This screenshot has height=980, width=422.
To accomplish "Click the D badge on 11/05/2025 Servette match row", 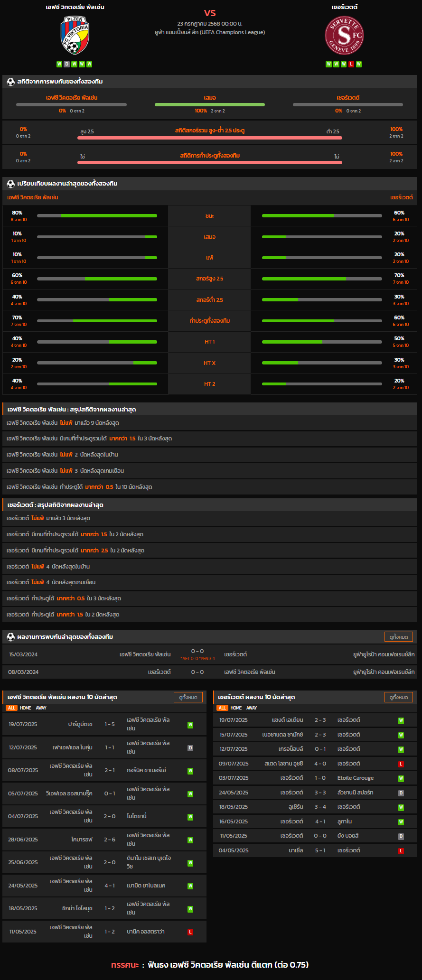I will [401, 836].
